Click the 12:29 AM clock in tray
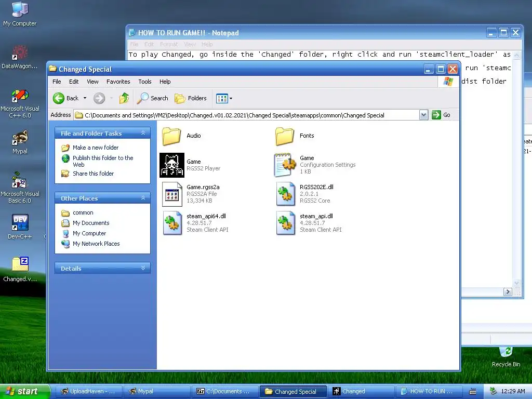 513,391
